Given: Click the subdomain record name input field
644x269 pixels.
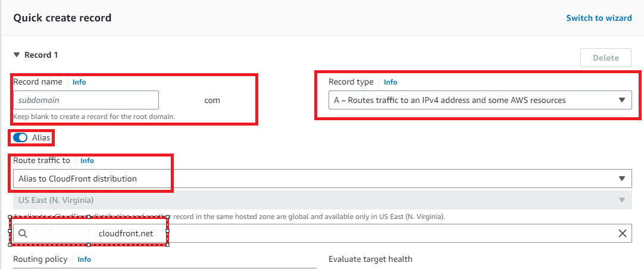Looking at the screenshot, I should click(86, 100).
